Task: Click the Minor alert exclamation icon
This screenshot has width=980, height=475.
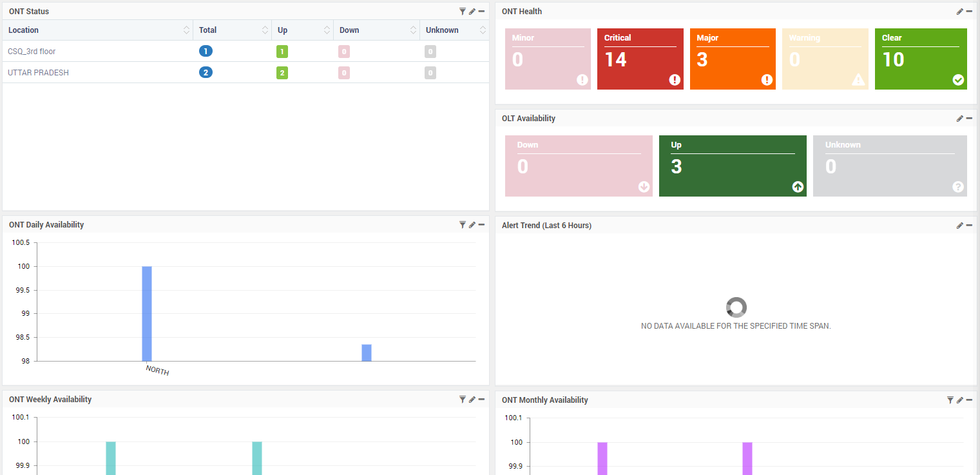Action: click(x=582, y=80)
